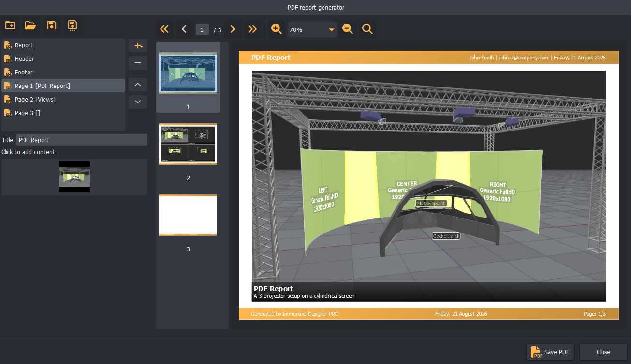Select Page 3 [] in the list

pyautogui.click(x=63, y=113)
